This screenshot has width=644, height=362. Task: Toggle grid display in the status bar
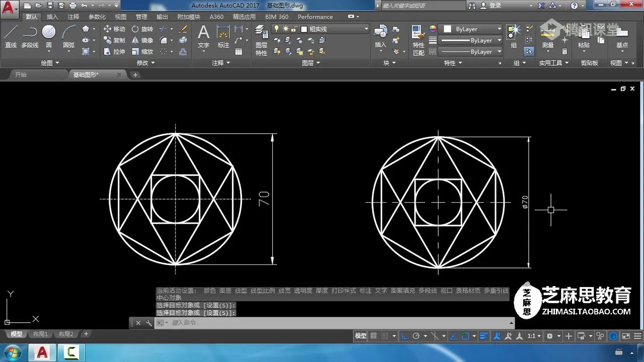point(373,336)
